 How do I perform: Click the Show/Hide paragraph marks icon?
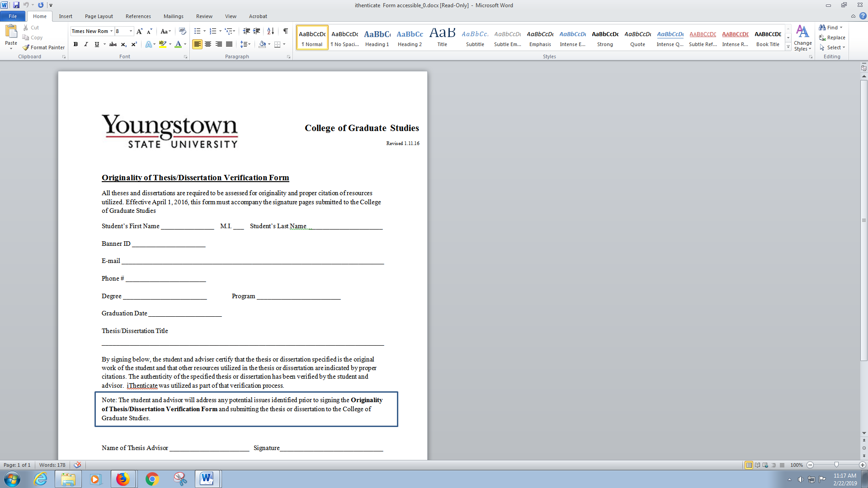[x=285, y=31]
